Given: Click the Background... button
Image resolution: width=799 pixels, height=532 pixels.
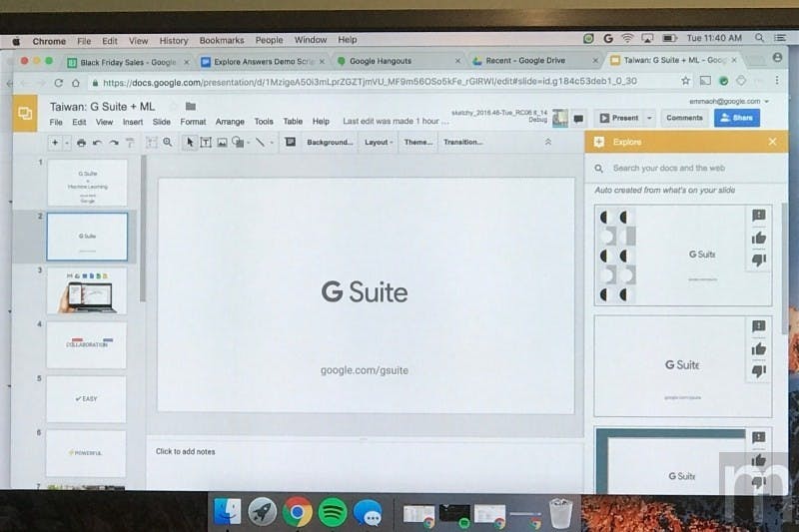Looking at the screenshot, I should pyautogui.click(x=330, y=142).
